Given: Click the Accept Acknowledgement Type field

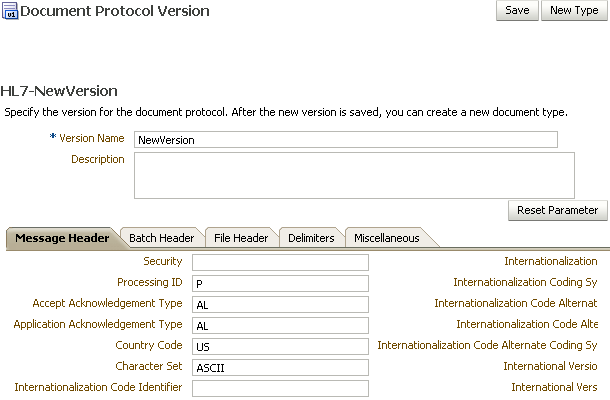Looking at the screenshot, I should [280, 304].
